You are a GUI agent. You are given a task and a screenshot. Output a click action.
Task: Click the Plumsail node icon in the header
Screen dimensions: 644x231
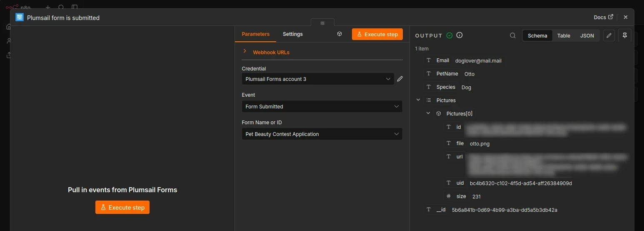(x=19, y=18)
